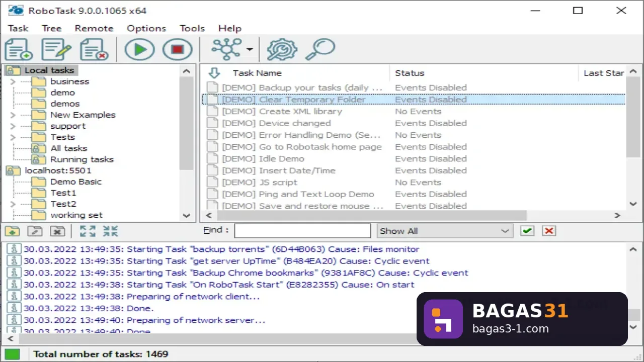Screen dimensions: 644x362
Task: Open the Tree menu
Action: point(51,28)
